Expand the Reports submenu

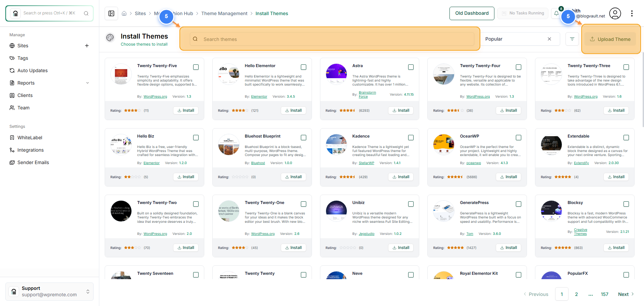point(88,83)
